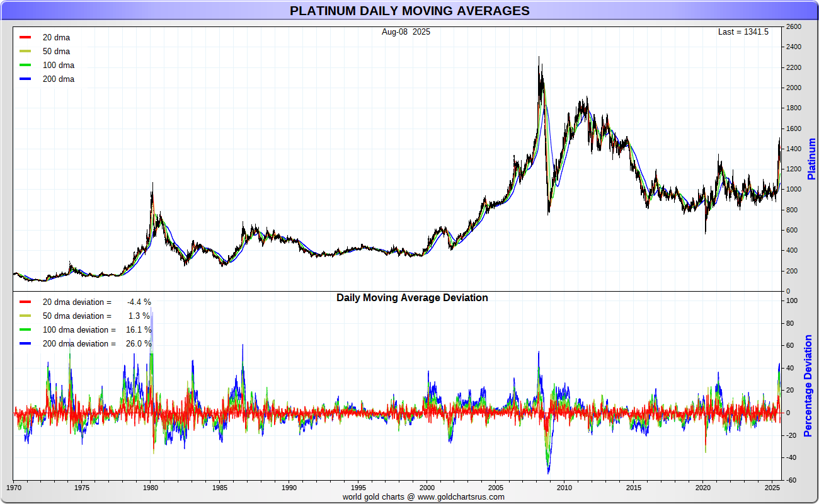
Task: Click the 2008 deviation trough near -55
Action: 549,471
